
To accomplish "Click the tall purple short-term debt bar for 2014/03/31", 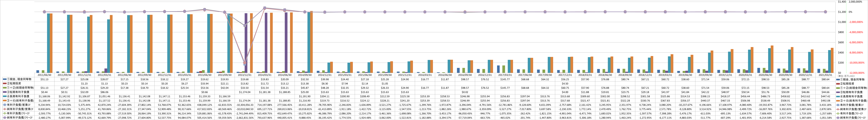I will (x=266, y=43).
